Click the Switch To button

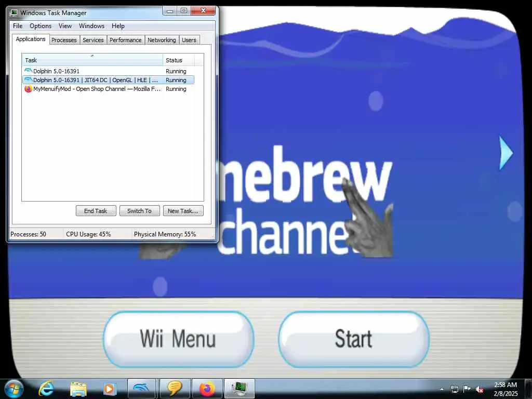tap(139, 211)
